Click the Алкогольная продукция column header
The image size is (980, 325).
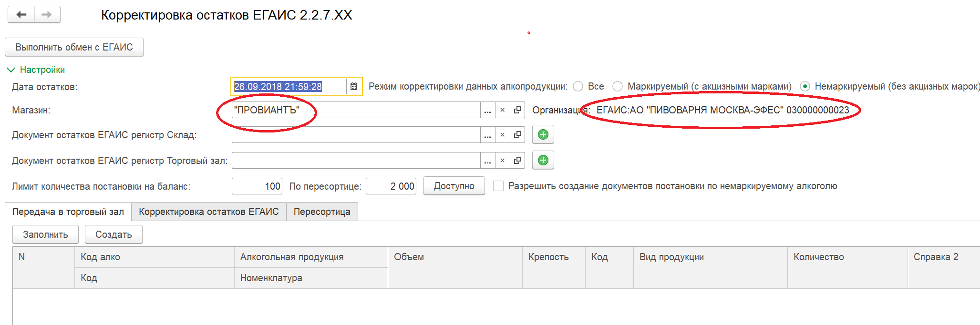(311, 257)
